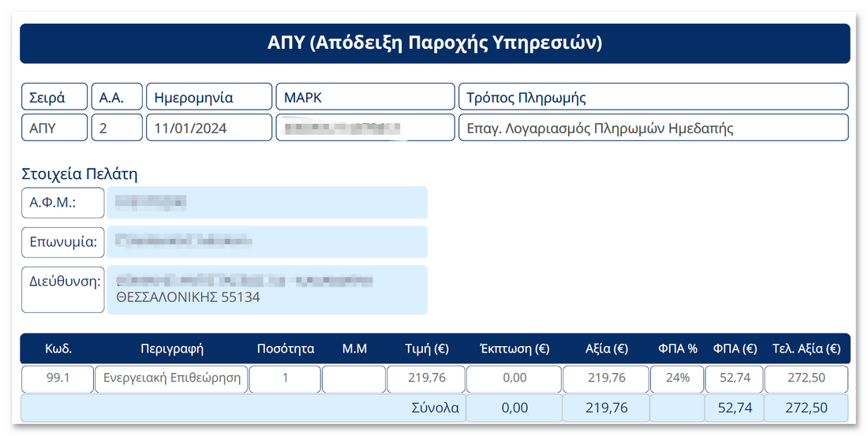
Task: Click the date field showing 11/01/2024
Action: (x=208, y=128)
